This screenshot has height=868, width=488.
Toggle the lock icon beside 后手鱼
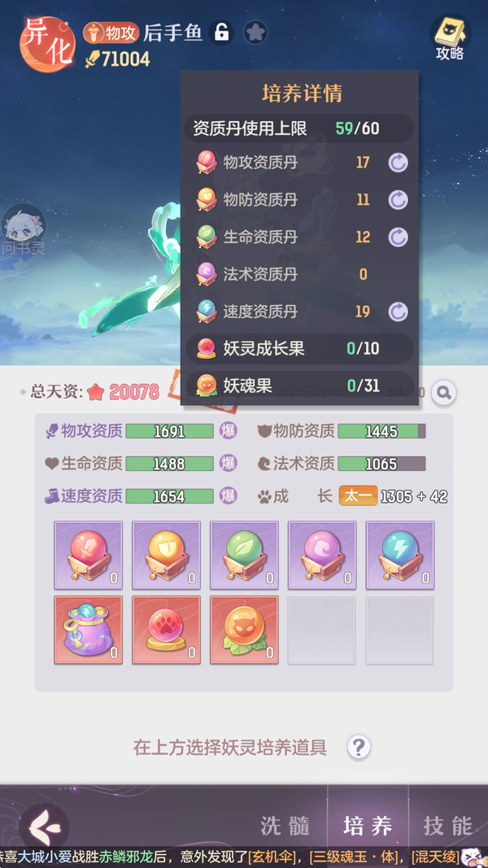(x=221, y=33)
